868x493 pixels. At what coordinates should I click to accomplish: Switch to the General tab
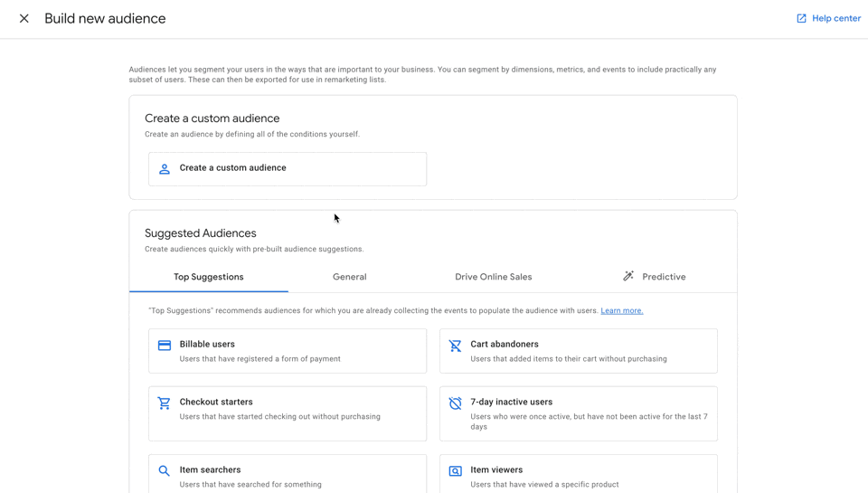pos(349,277)
